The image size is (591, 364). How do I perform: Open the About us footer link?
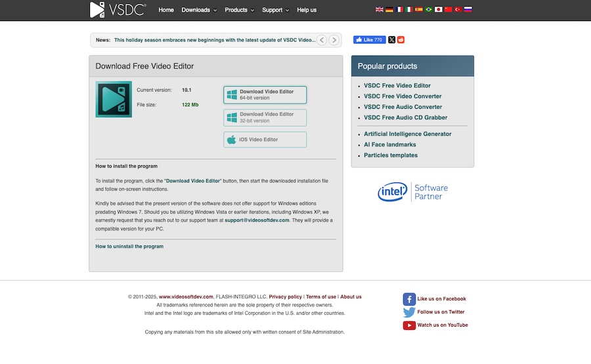point(351,296)
